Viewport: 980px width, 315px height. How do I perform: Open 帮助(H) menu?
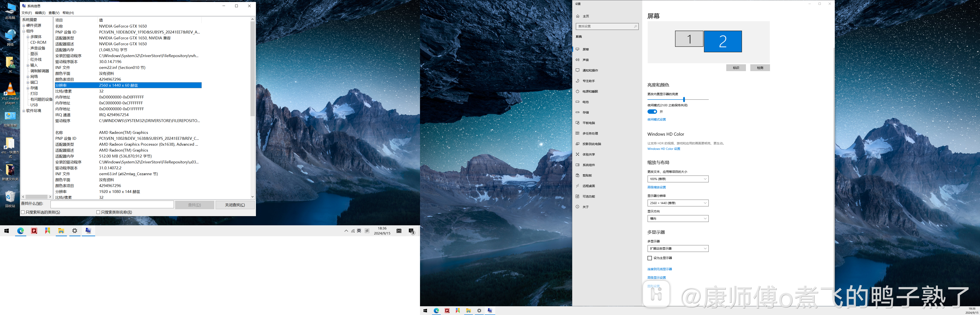68,13
